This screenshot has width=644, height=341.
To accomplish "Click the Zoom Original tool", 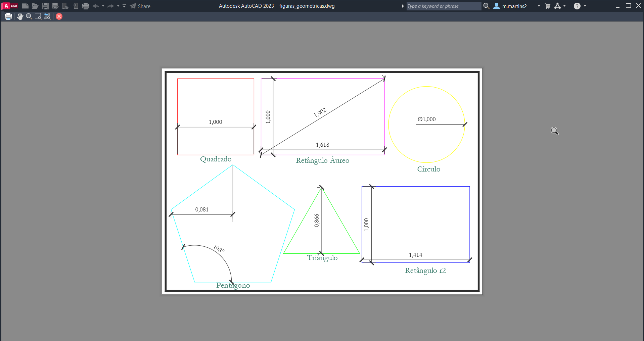I will click(47, 16).
